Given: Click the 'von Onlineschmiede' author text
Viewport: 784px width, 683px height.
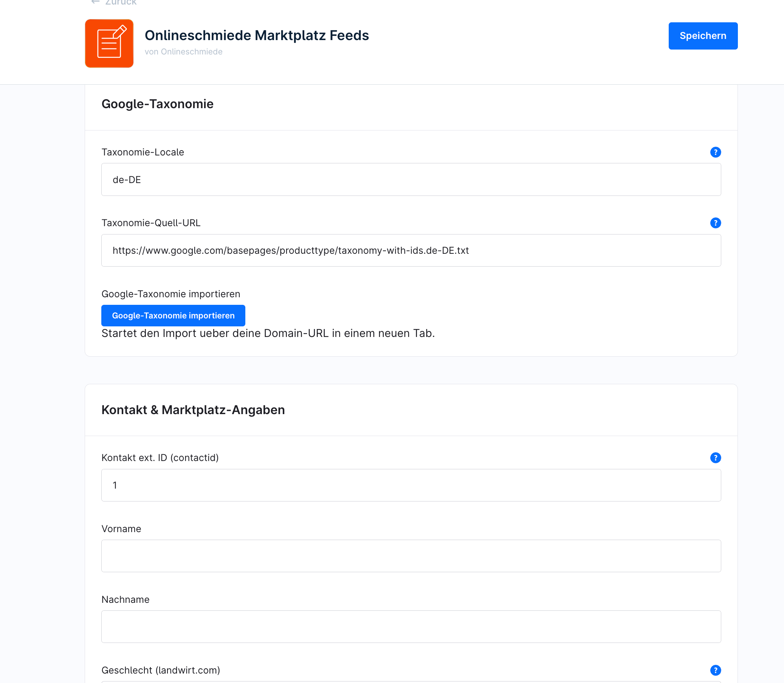Looking at the screenshot, I should pyautogui.click(x=184, y=52).
